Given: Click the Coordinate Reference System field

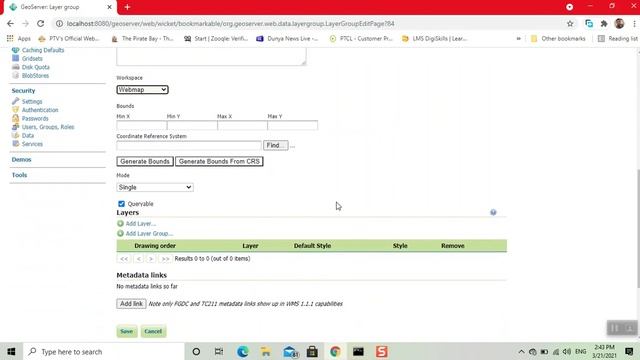Looking at the screenshot, I should coord(189,145).
